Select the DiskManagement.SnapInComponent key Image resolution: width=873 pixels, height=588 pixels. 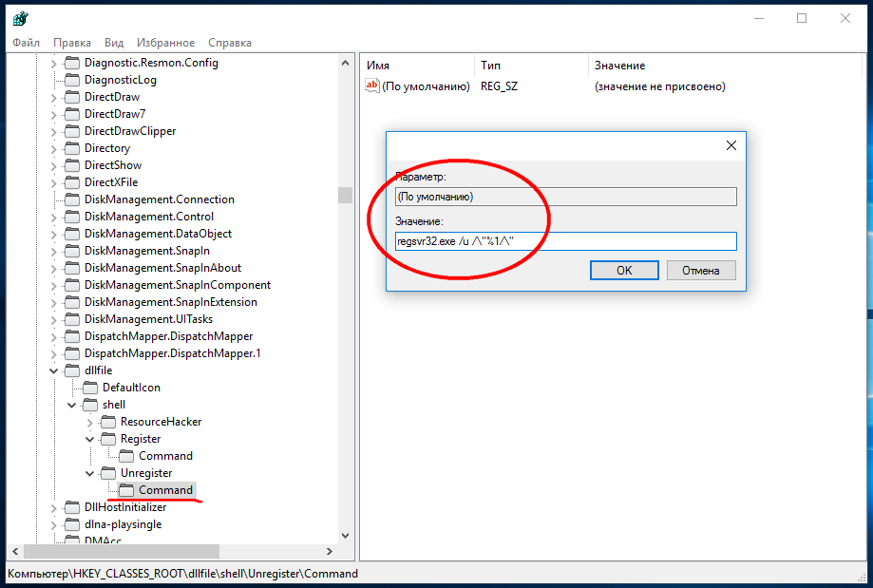point(177,285)
